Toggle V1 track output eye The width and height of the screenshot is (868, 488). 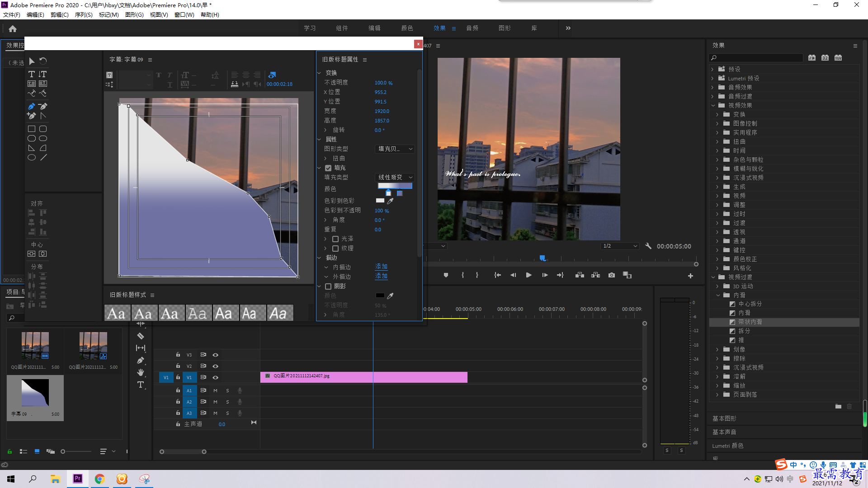tap(216, 377)
